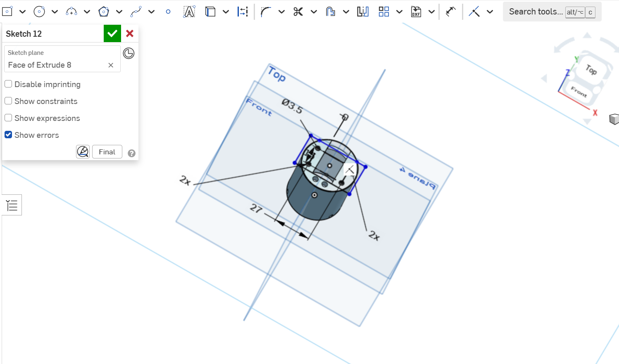The height and width of the screenshot is (364, 619).
Task: Select the Use (project/convert) tool
Action: [x=210, y=12]
